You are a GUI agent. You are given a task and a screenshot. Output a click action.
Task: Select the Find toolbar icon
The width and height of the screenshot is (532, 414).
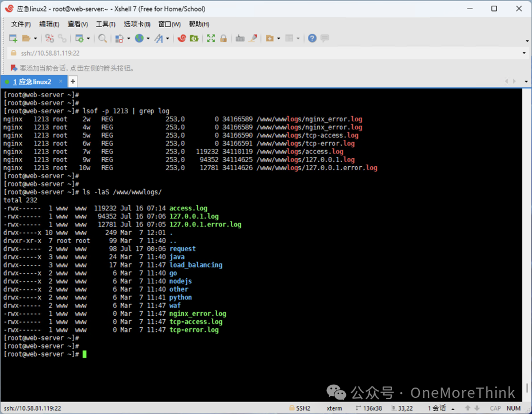coord(103,38)
